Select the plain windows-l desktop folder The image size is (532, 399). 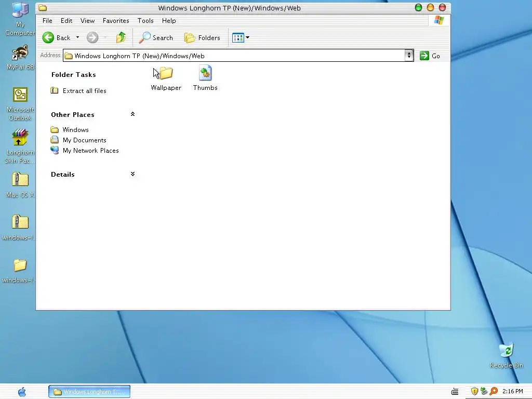click(x=20, y=271)
